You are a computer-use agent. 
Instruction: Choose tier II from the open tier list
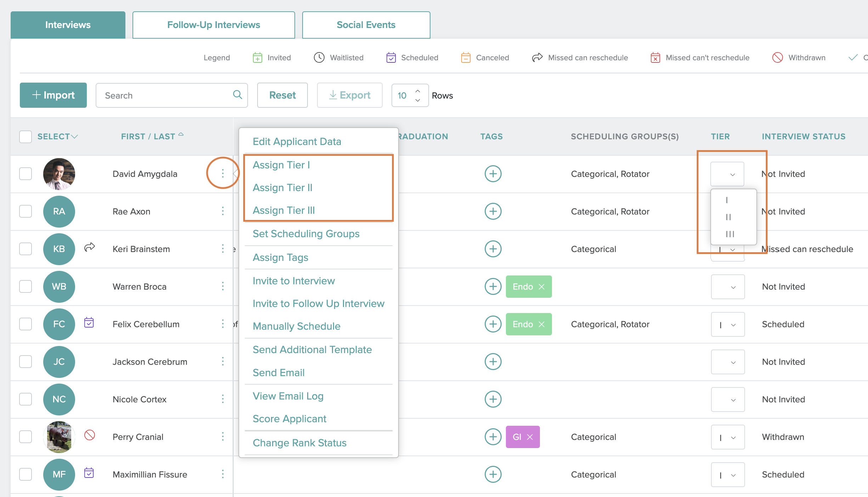click(729, 217)
